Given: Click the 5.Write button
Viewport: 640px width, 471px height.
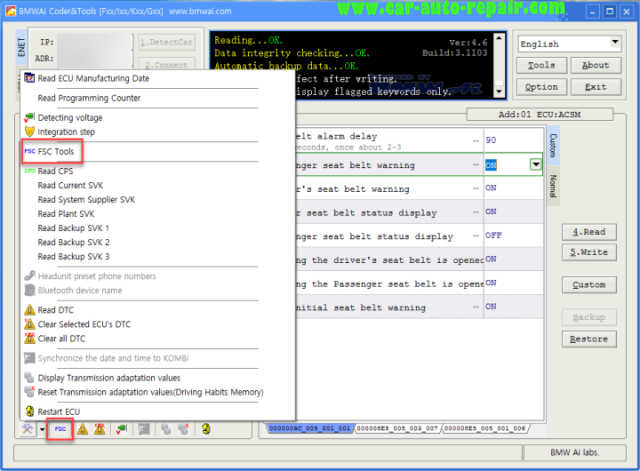Looking at the screenshot, I should [x=589, y=252].
